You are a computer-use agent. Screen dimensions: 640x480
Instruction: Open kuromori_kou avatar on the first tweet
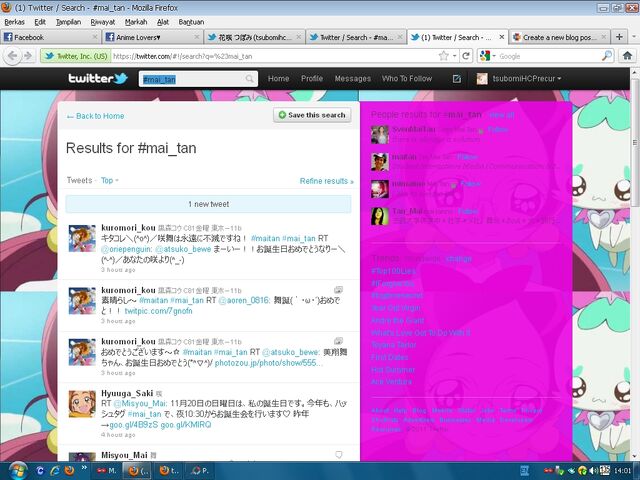click(x=82, y=238)
